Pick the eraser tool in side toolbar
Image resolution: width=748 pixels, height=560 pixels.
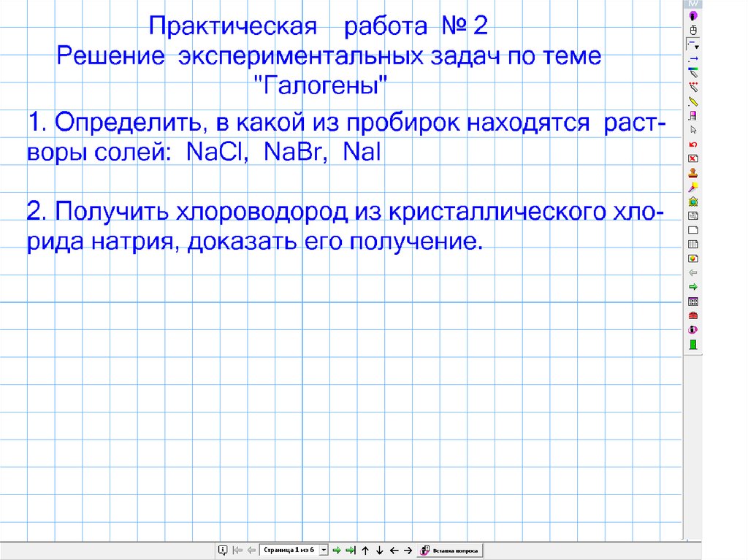click(692, 115)
